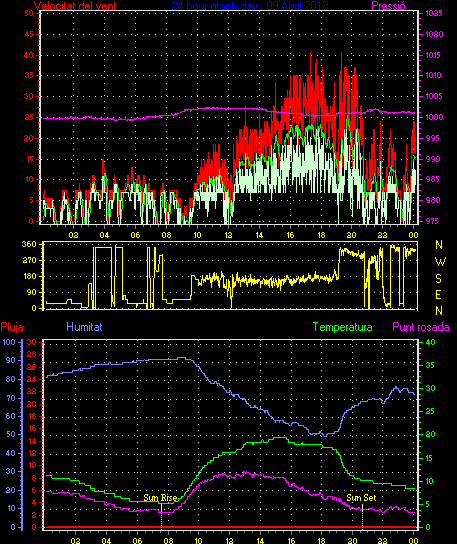The image size is (457, 544).
Task: Click the 980 pressure axis value
Action: 433,200
